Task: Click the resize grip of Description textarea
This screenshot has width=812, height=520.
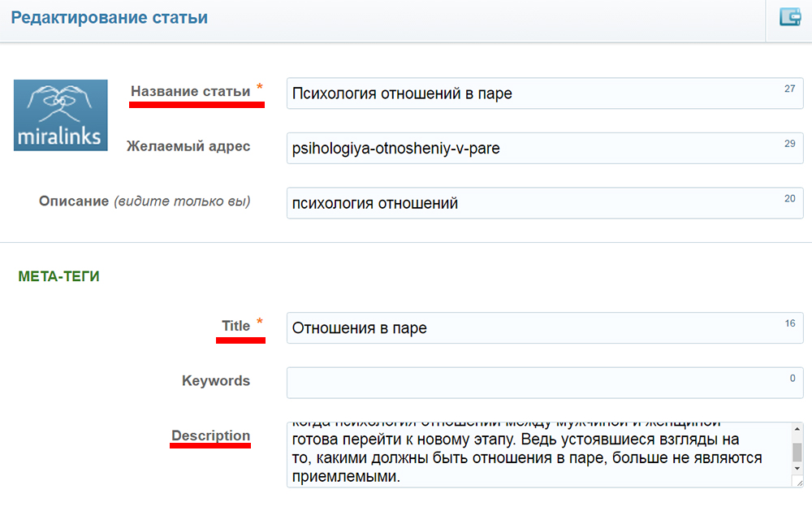Action: tap(797, 482)
